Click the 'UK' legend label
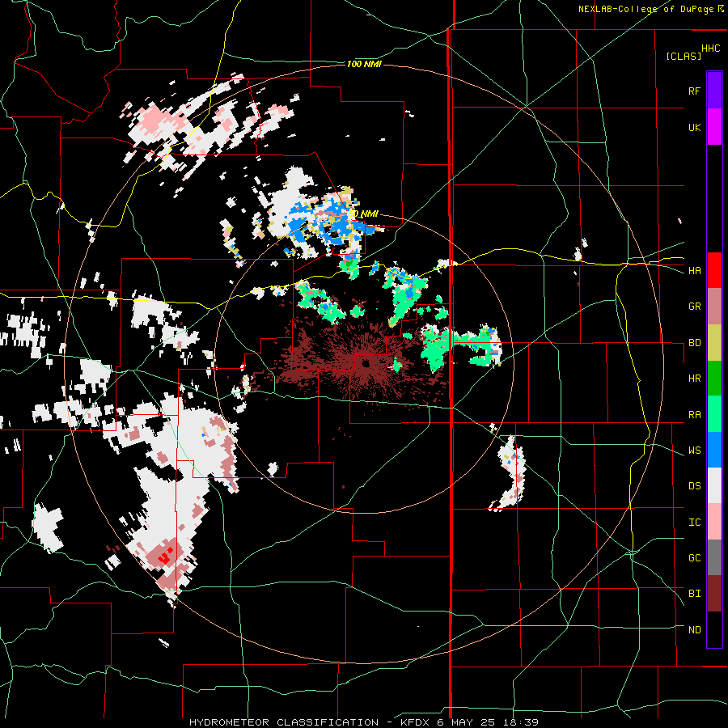728x728 pixels. (694, 127)
